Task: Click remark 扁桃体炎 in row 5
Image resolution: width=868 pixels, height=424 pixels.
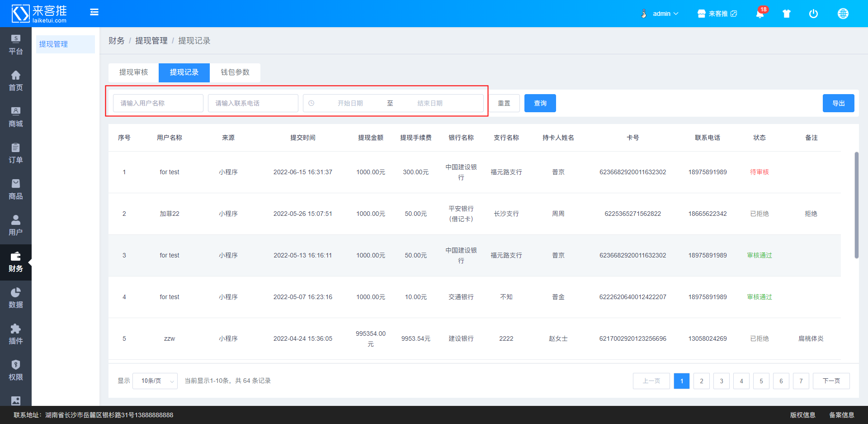Action: pos(811,338)
